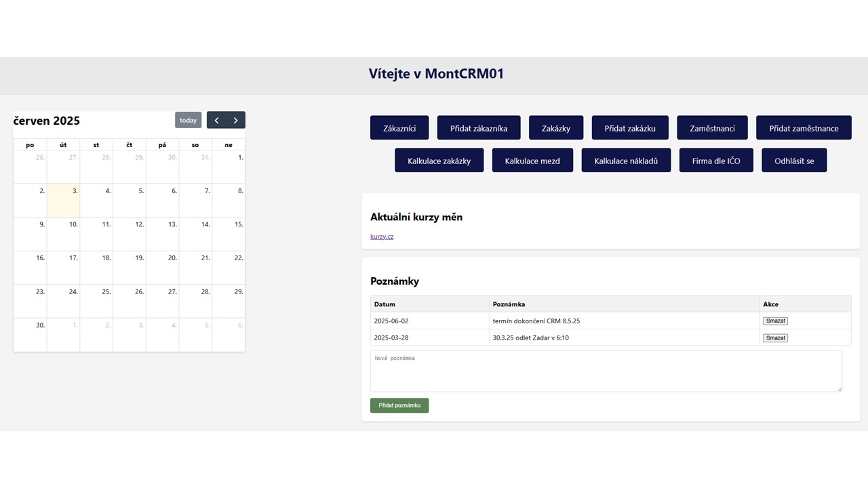The height and width of the screenshot is (488, 868).
Task: Select June 20 in calendar
Action: tap(163, 268)
